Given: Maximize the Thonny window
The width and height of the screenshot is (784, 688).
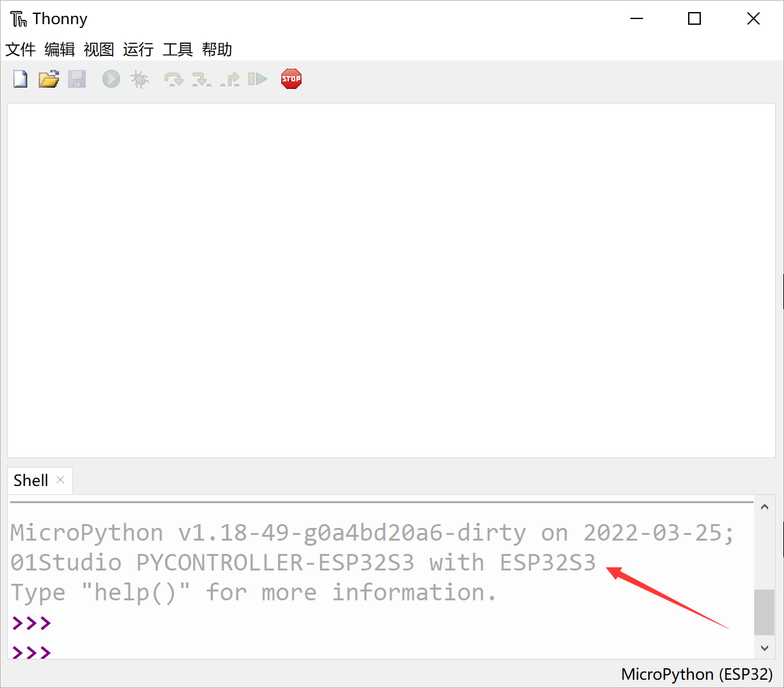Looking at the screenshot, I should pos(694,19).
